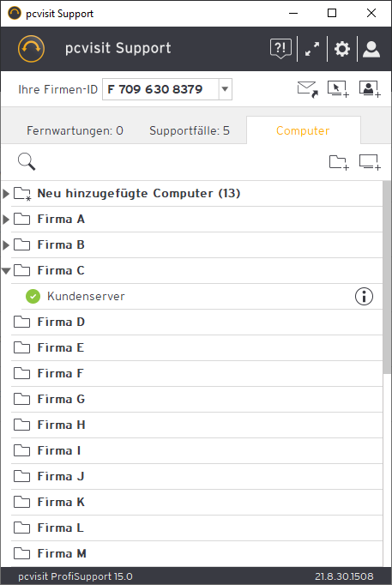Switch to the Supportfälle tab
This screenshot has height=585, width=392.
pos(190,130)
